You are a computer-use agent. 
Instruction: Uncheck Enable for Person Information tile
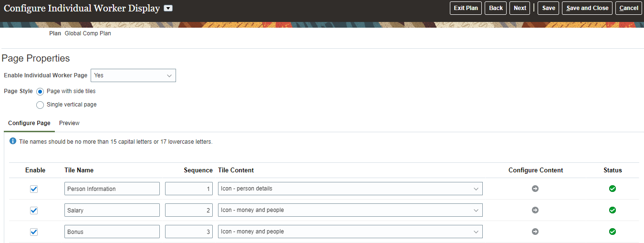coord(34,189)
